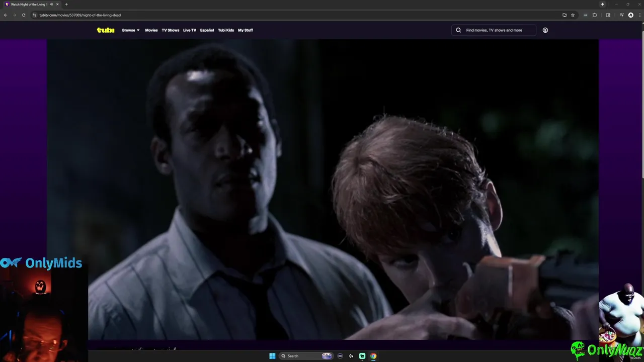Click the Windows taskbar Search box
The height and width of the screenshot is (362, 644).
coord(306,356)
